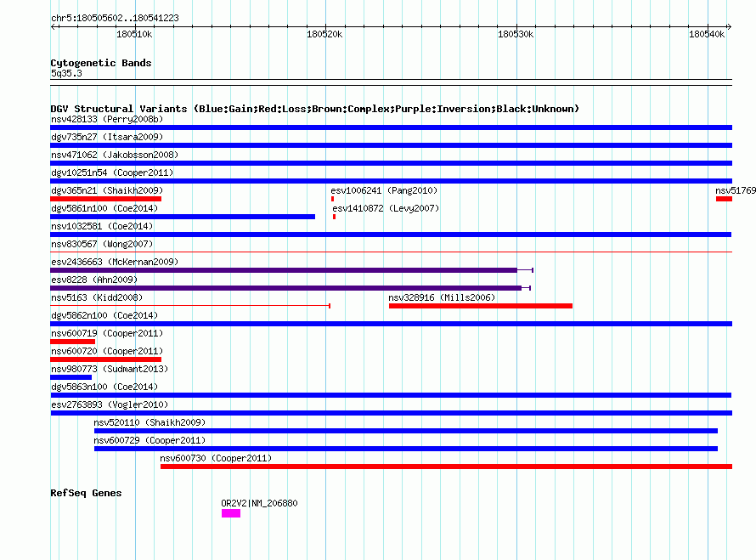Select the nsv520110 (Shaikh2009) blue bar
The image size is (756, 560).
pos(406,431)
